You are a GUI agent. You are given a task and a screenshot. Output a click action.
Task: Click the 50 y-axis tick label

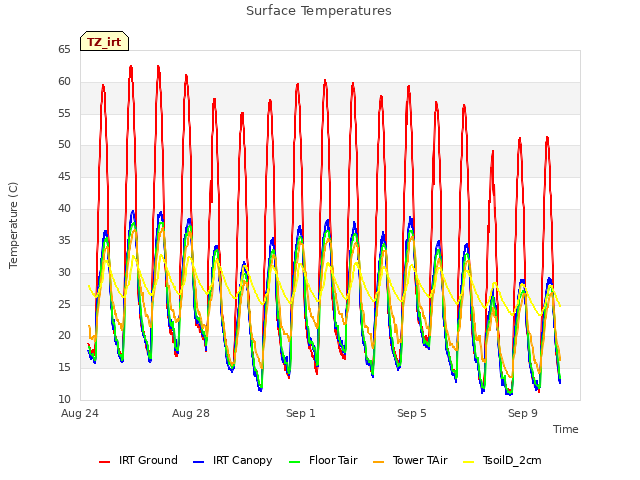pos(64,145)
